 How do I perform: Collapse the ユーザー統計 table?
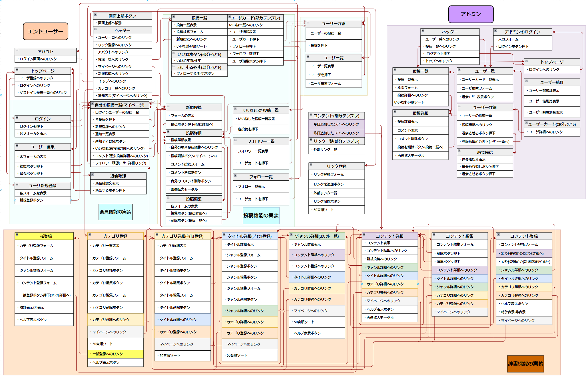click(x=526, y=81)
